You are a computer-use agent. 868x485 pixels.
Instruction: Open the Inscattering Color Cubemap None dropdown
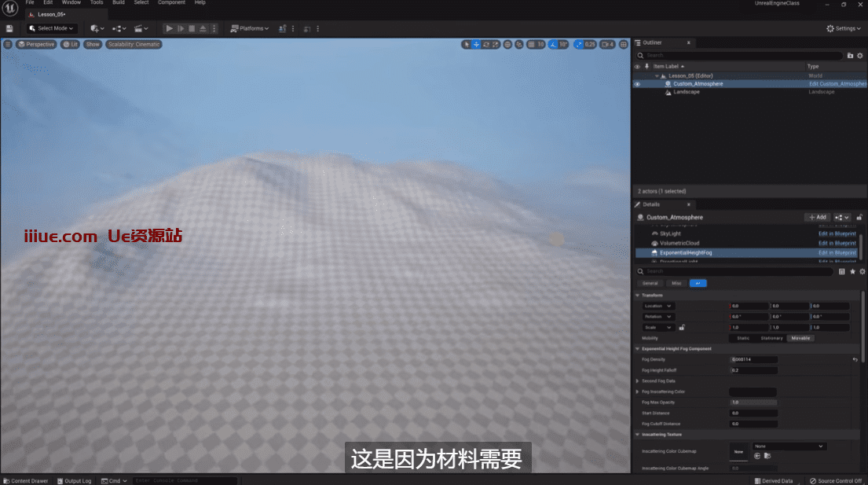coord(789,446)
